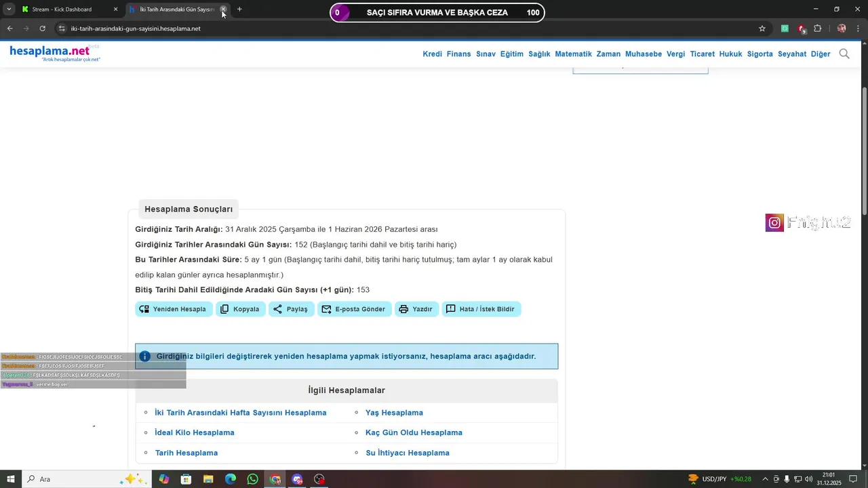The width and height of the screenshot is (868, 488).
Task: Open the tab search dropdown arrow
Action: [9, 9]
